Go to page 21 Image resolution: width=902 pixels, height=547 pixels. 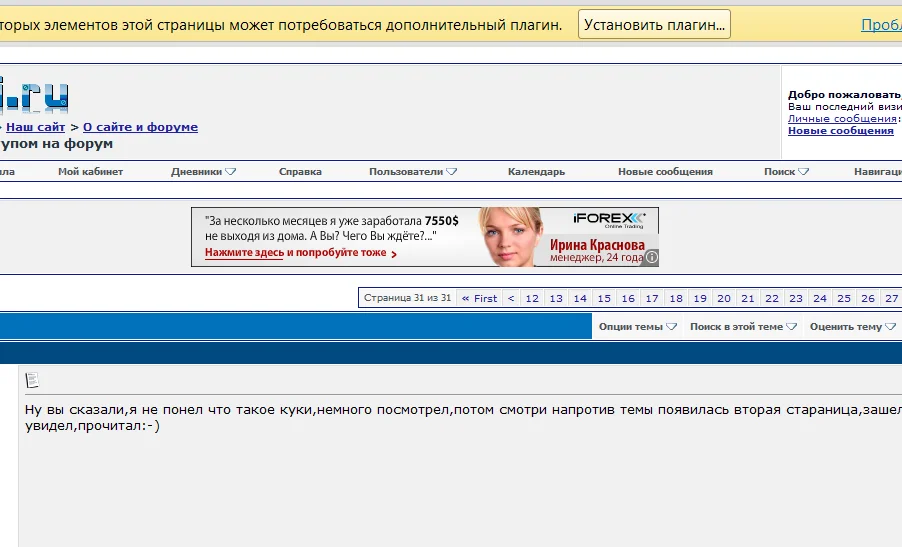(x=748, y=298)
